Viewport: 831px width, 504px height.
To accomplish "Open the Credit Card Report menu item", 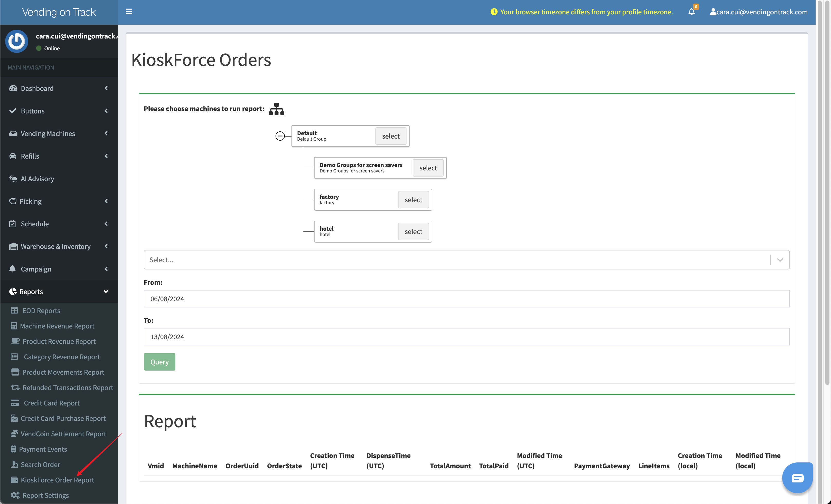I will 51,403.
